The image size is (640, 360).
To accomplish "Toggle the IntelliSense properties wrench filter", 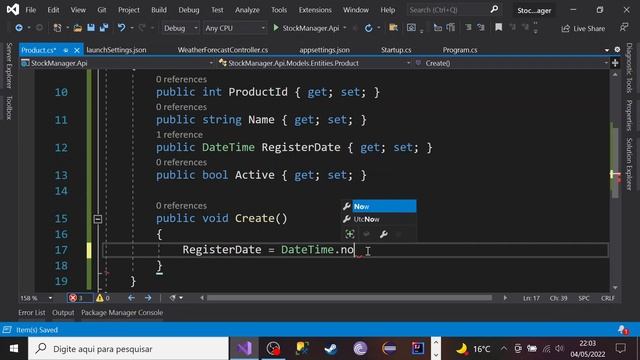I will [383, 234].
